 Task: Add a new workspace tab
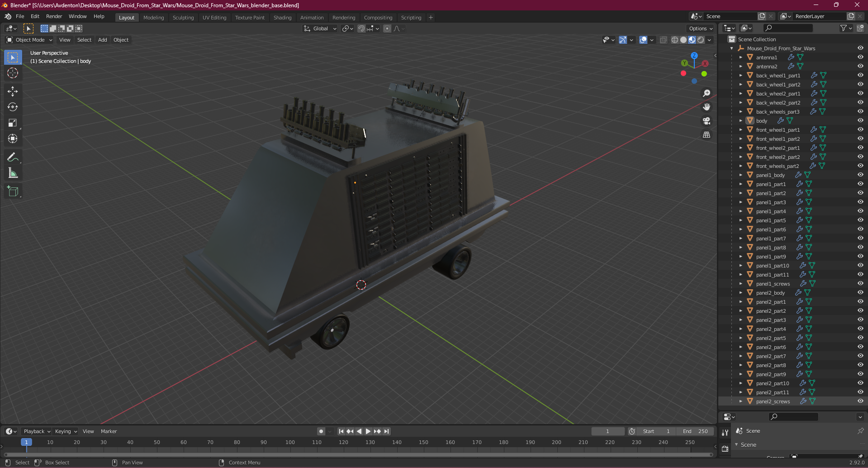(x=431, y=18)
